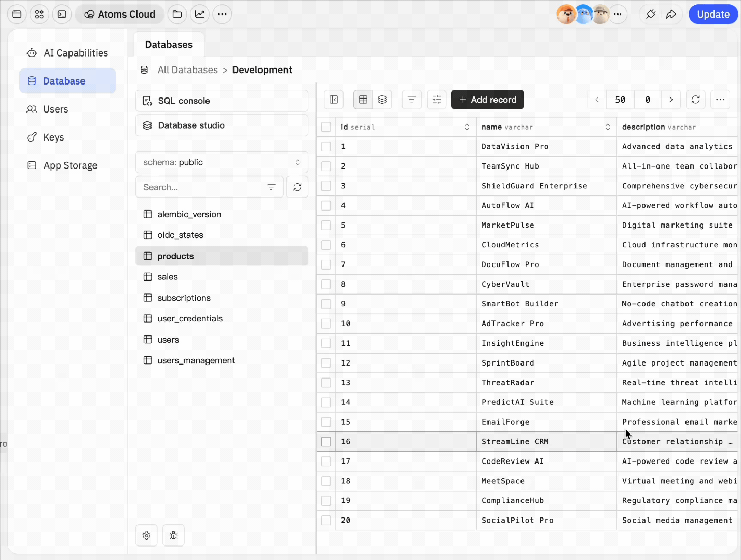Open filter options for the records grid
Screen dimensions: 741x560
(411, 99)
